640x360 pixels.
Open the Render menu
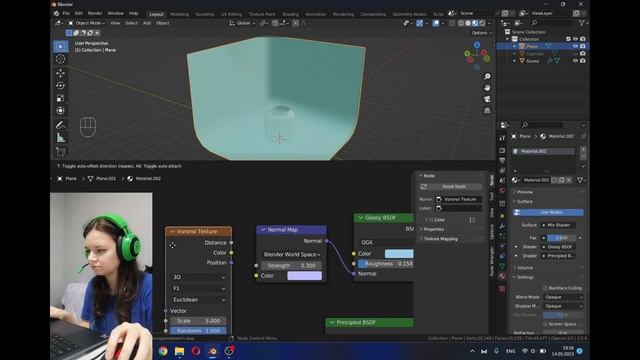pos(95,13)
